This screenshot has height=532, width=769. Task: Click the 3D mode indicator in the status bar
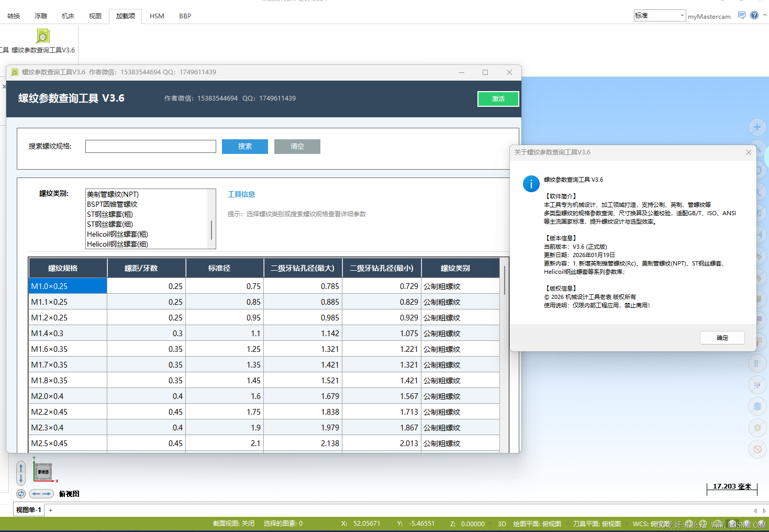pos(502,524)
